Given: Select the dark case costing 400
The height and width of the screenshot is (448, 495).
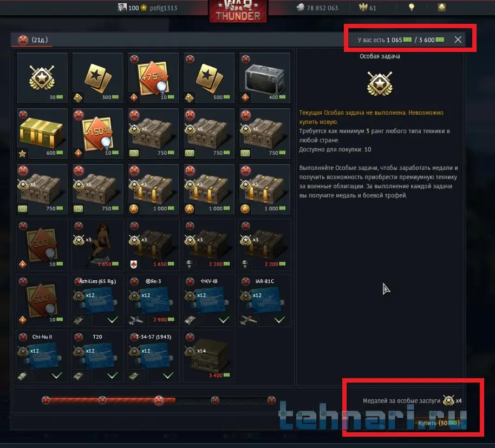Looking at the screenshot, I should (264, 77).
